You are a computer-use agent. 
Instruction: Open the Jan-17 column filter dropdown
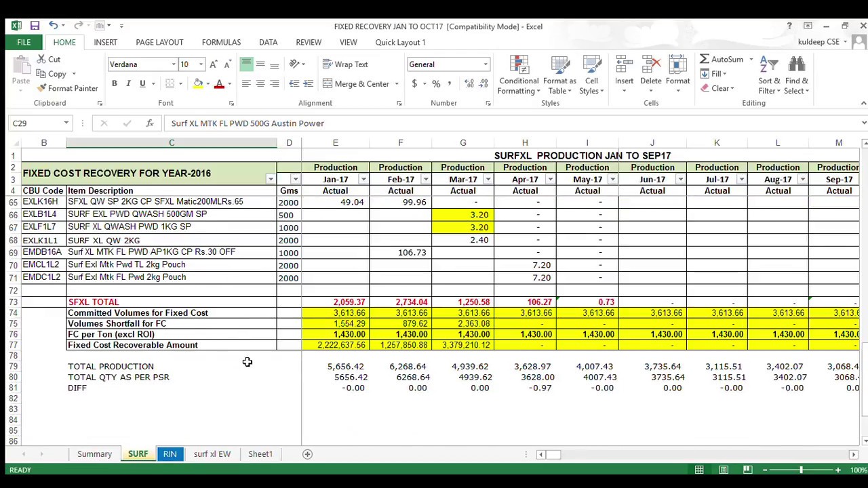click(x=363, y=180)
